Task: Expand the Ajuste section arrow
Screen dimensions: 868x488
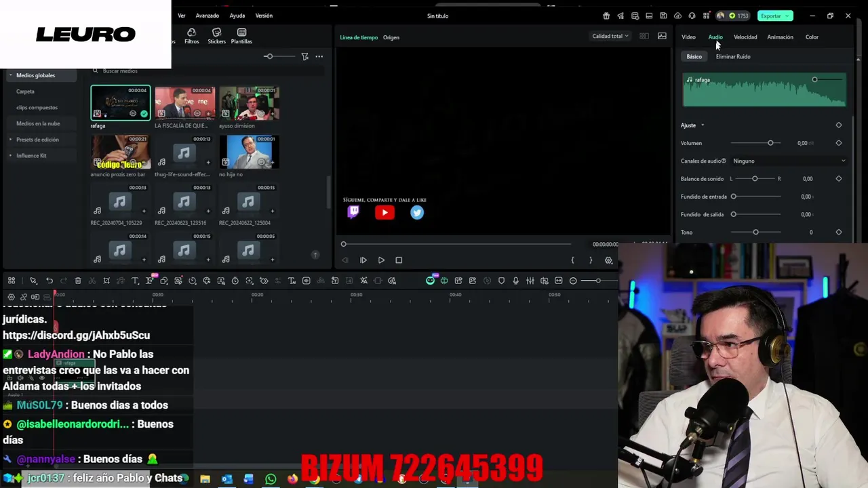Action: (x=703, y=125)
